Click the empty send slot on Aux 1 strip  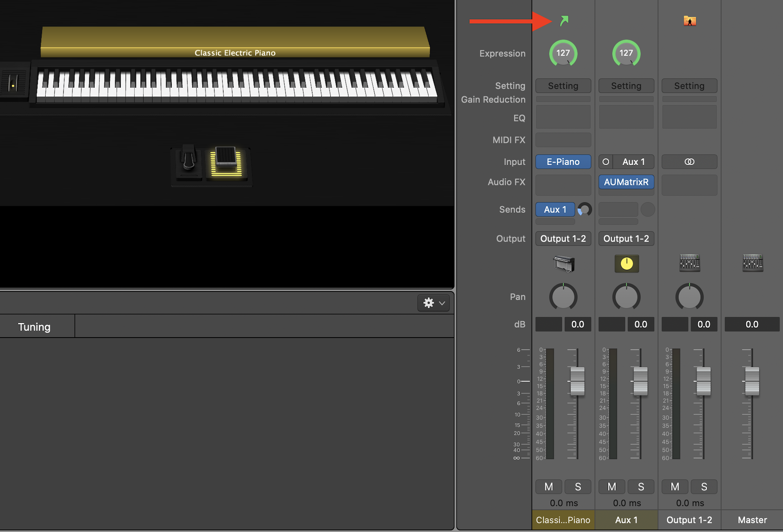coord(618,210)
